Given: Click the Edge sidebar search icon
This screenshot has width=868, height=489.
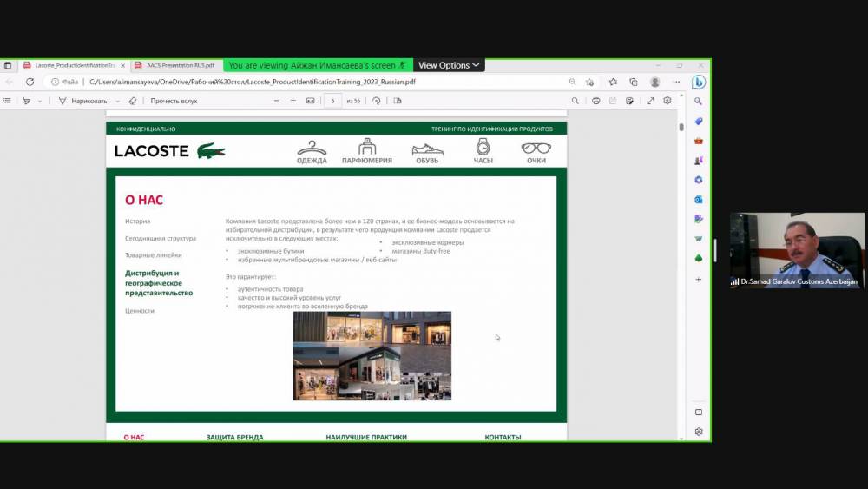Looking at the screenshot, I should (698, 102).
